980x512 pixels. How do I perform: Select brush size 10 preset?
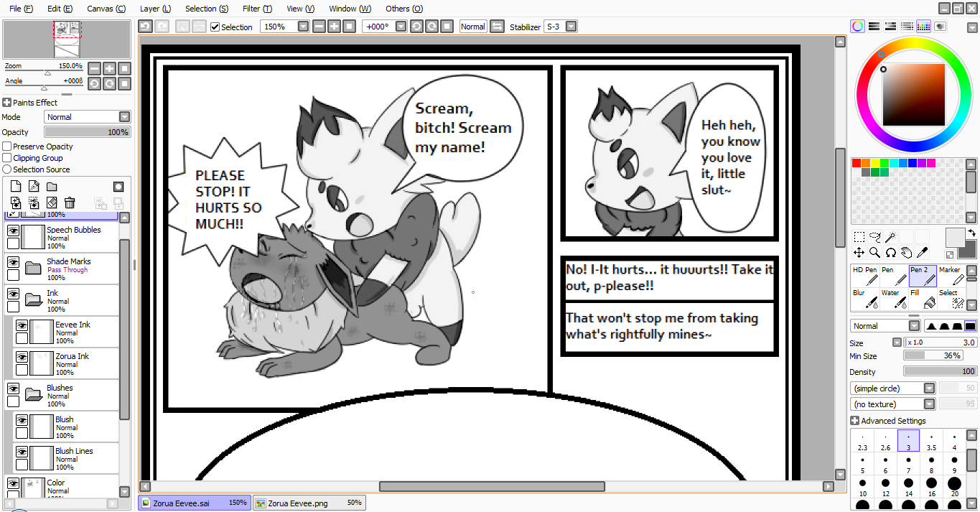(862, 488)
